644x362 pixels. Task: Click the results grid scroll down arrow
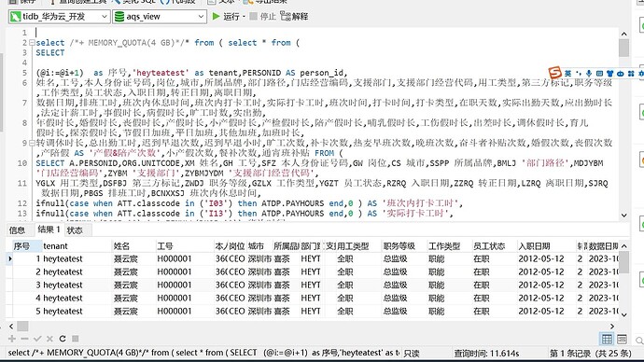[x=623, y=314]
